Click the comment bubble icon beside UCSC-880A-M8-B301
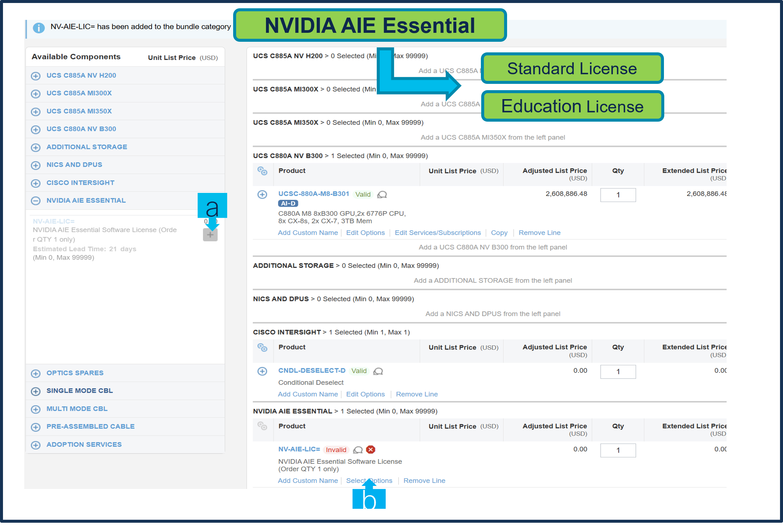The width and height of the screenshot is (783, 532). tap(382, 195)
